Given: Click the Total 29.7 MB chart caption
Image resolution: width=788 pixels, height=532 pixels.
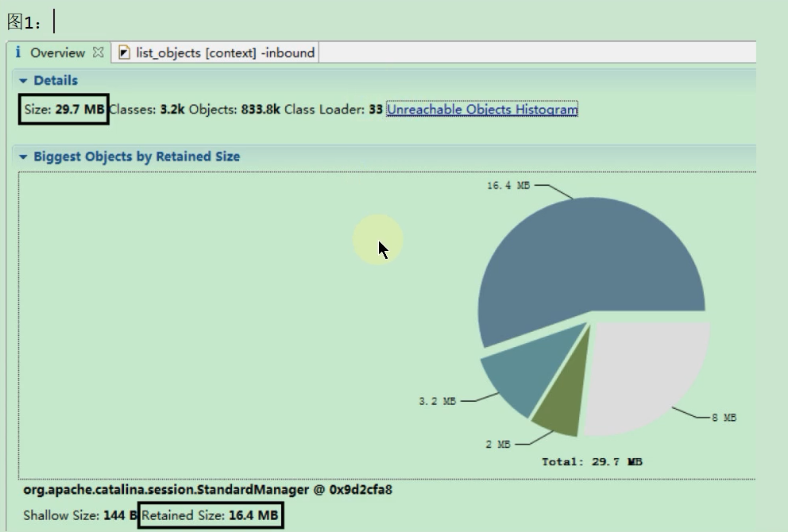Looking at the screenshot, I should 592,461.
